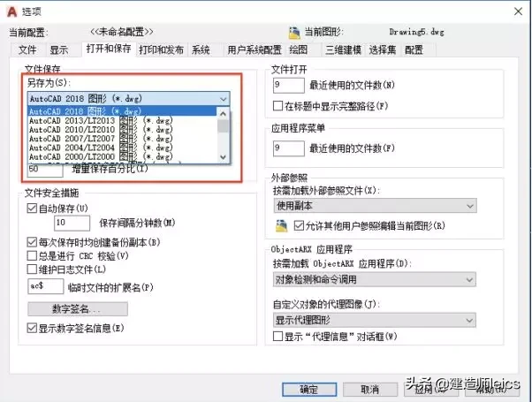
Task: Click the AutoCAD logo icon in title bar
Action: point(11,11)
